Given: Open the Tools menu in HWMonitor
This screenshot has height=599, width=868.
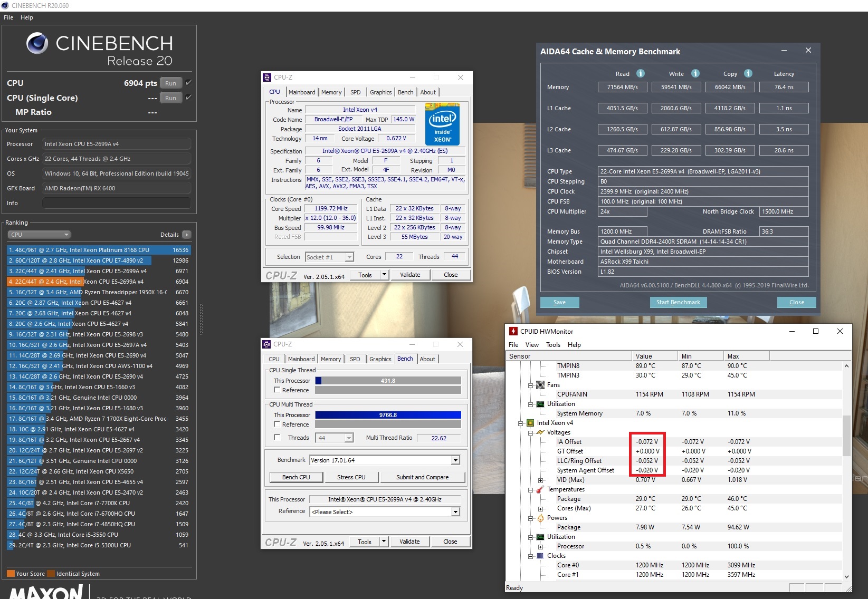Looking at the screenshot, I should 553,345.
